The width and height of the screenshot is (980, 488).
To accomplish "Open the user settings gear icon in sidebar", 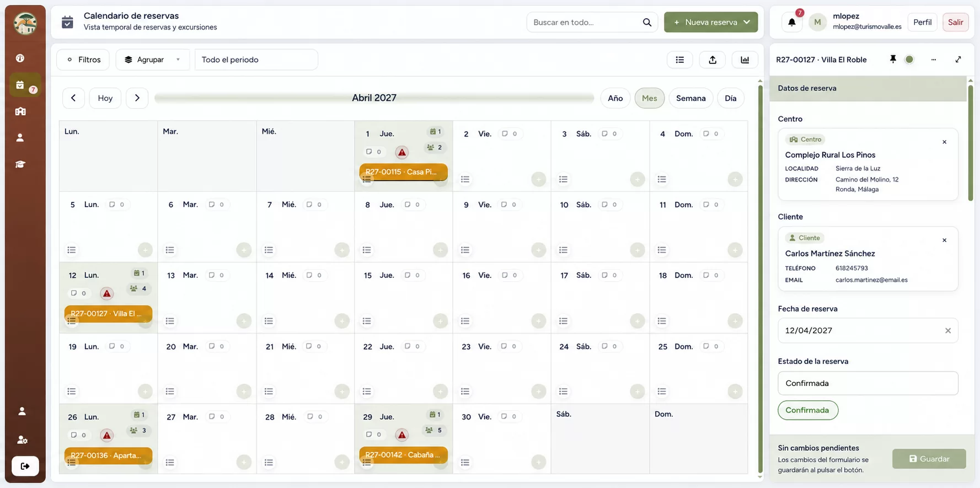I will coord(22,439).
